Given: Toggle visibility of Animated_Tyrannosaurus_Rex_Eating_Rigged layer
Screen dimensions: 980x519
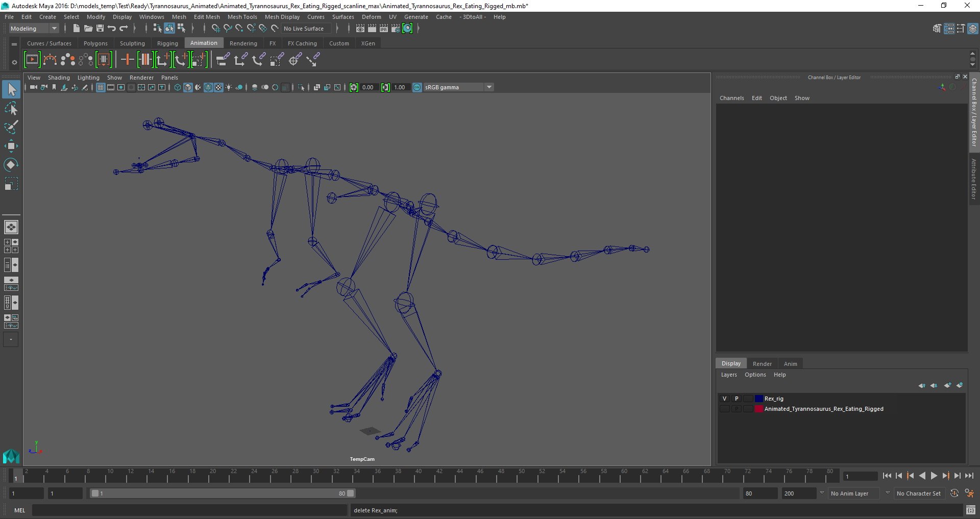Looking at the screenshot, I should (x=724, y=409).
